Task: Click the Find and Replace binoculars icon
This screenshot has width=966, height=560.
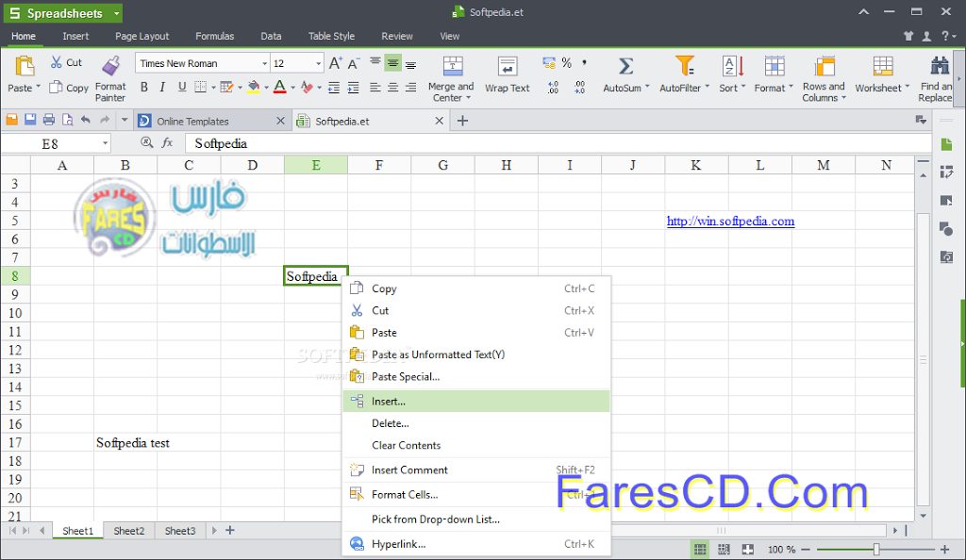Action: [x=941, y=65]
